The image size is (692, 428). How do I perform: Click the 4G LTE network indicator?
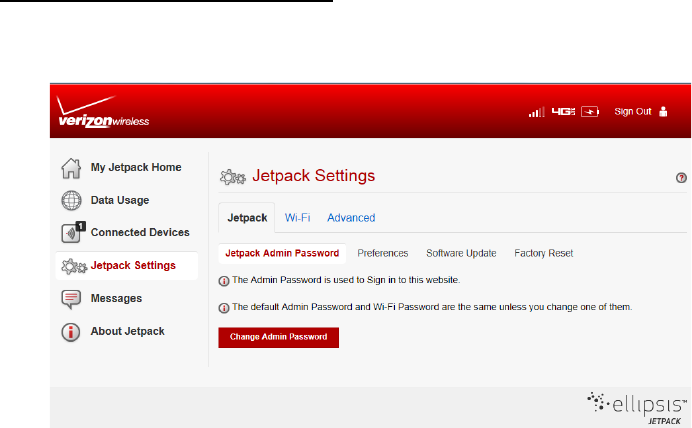click(x=563, y=112)
